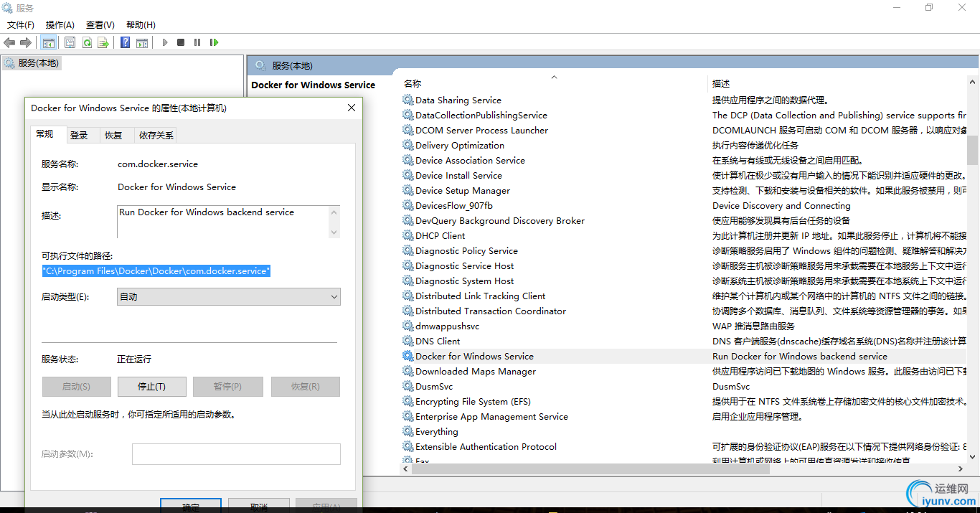Click the Pause Service toolbar icon

[x=197, y=42]
